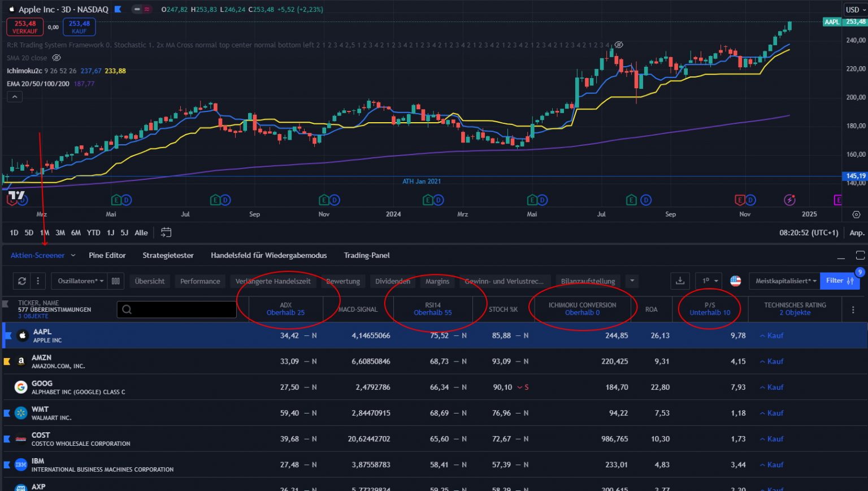Open the go-to-date calendar icon

tap(166, 232)
